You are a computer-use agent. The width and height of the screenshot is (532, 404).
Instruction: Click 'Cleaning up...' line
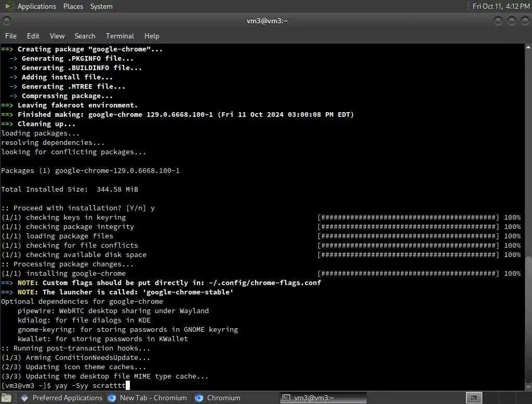tap(38, 124)
